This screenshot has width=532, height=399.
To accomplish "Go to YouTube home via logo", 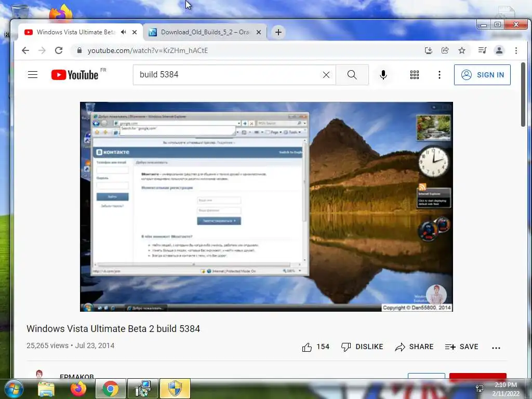I will (75, 75).
